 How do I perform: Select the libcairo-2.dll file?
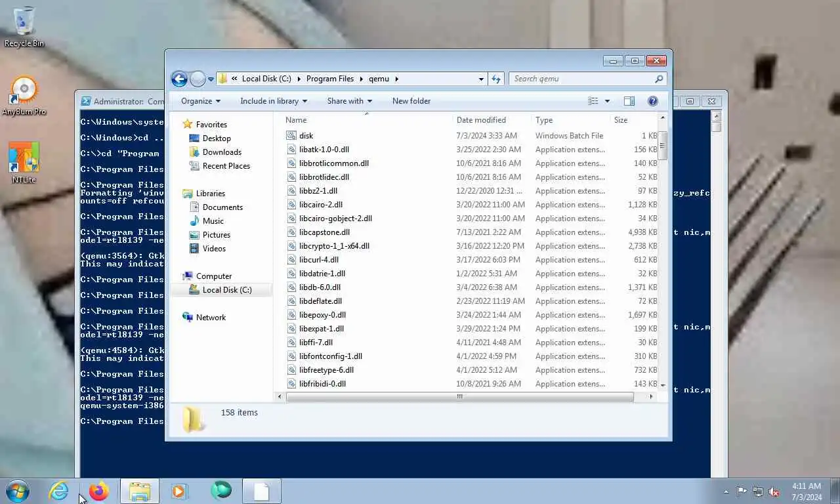pyautogui.click(x=321, y=205)
